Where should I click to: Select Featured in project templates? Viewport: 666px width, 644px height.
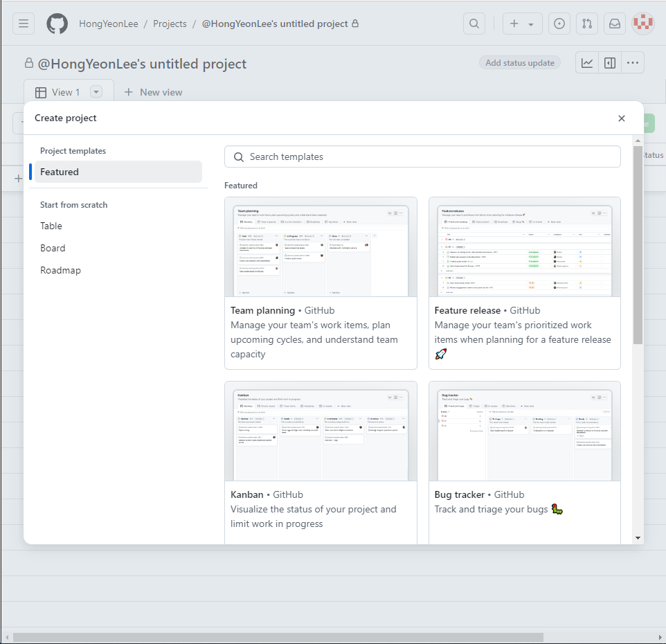tap(118, 172)
